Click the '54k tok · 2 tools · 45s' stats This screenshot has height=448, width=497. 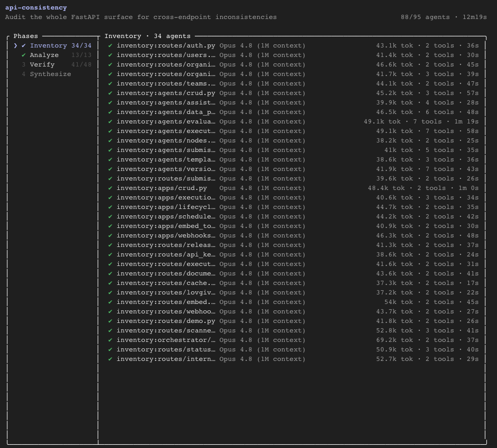point(432,302)
